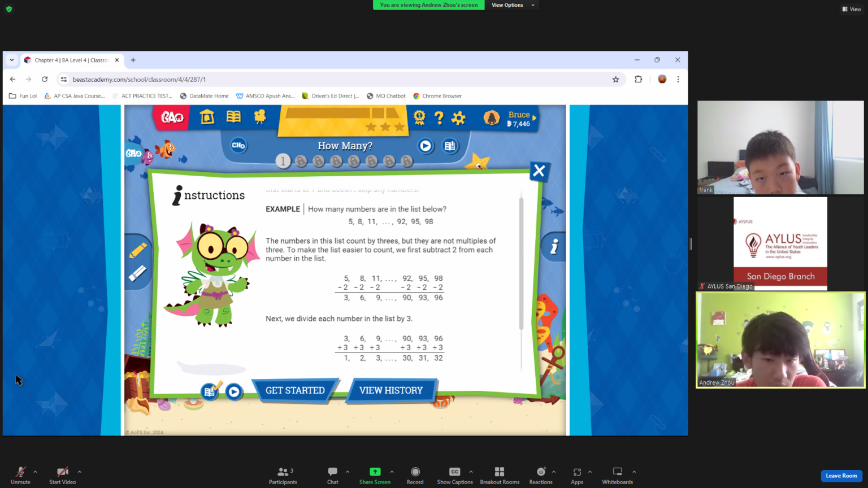
Task: Open Fun Lol bookmark folder
Action: coord(23,96)
